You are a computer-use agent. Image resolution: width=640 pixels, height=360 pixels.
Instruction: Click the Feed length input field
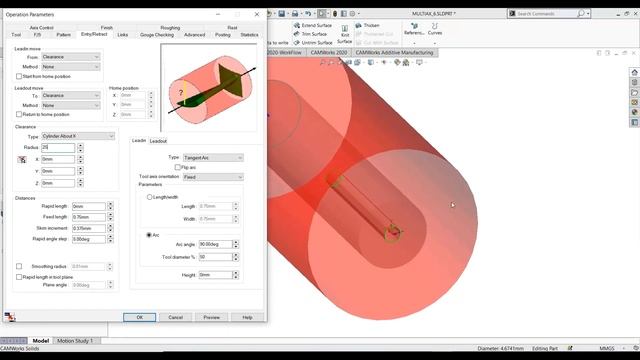click(89, 217)
